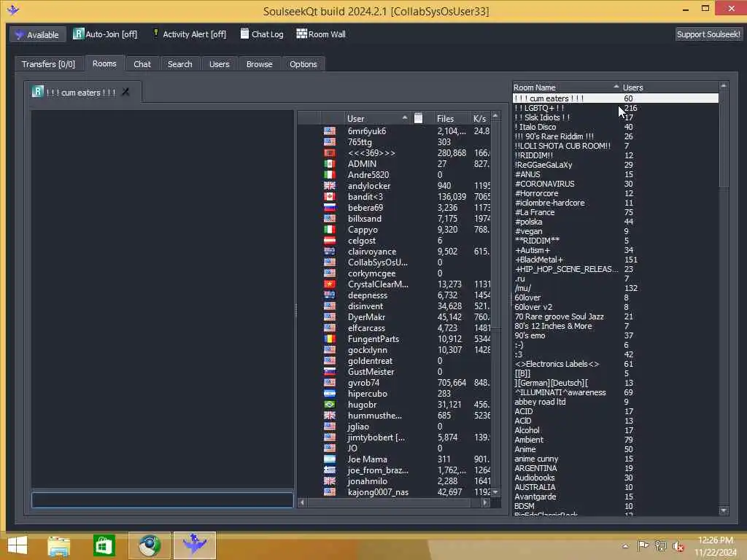The image size is (747, 560).
Task: Close the joined room tab
Action: click(125, 92)
